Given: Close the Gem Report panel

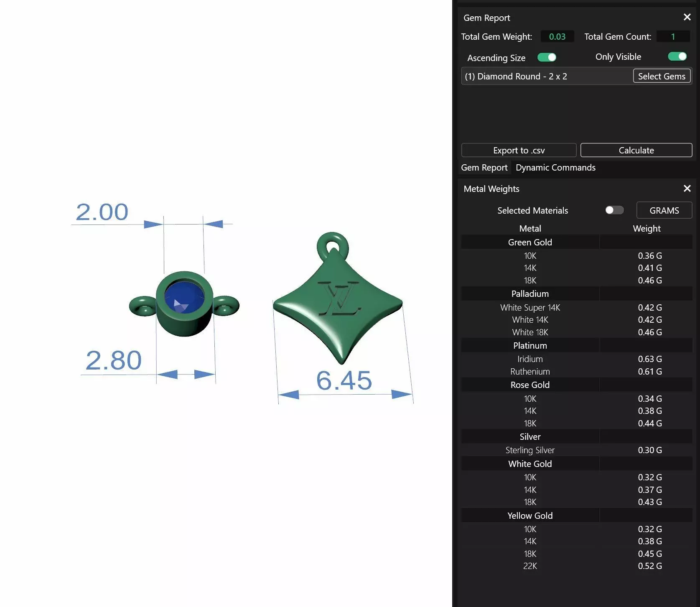Looking at the screenshot, I should 687,17.
